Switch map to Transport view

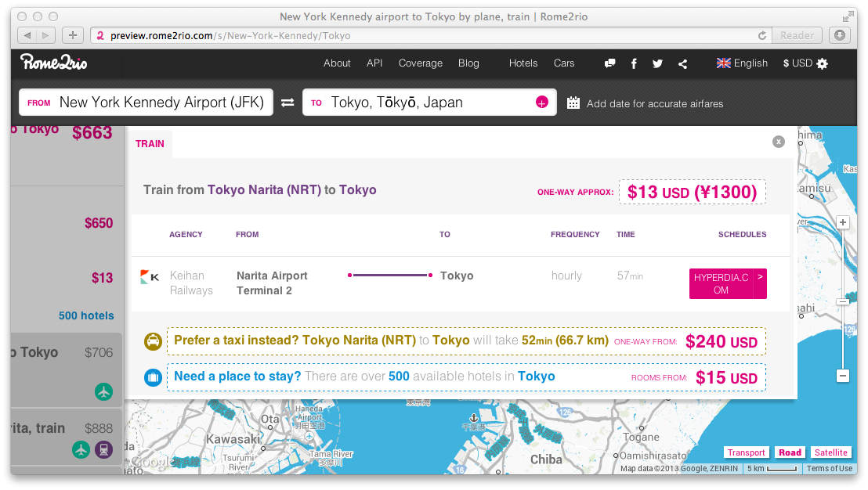click(747, 452)
